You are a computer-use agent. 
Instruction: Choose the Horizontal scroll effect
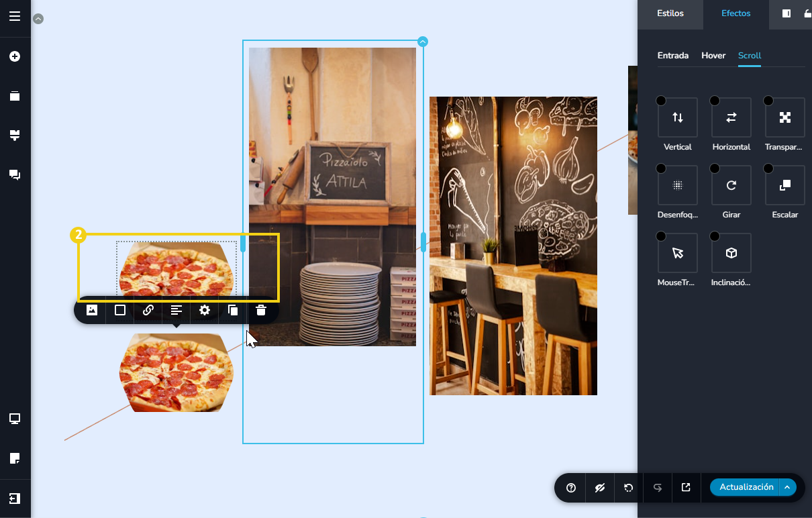[731, 117]
